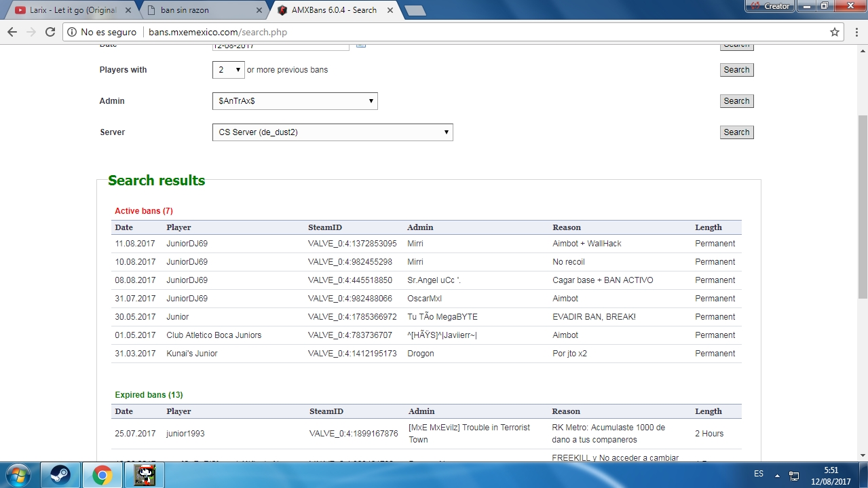This screenshot has height=488, width=868.
Task: Click the Chrome icon in the taskbar
Action: (102, 474)
